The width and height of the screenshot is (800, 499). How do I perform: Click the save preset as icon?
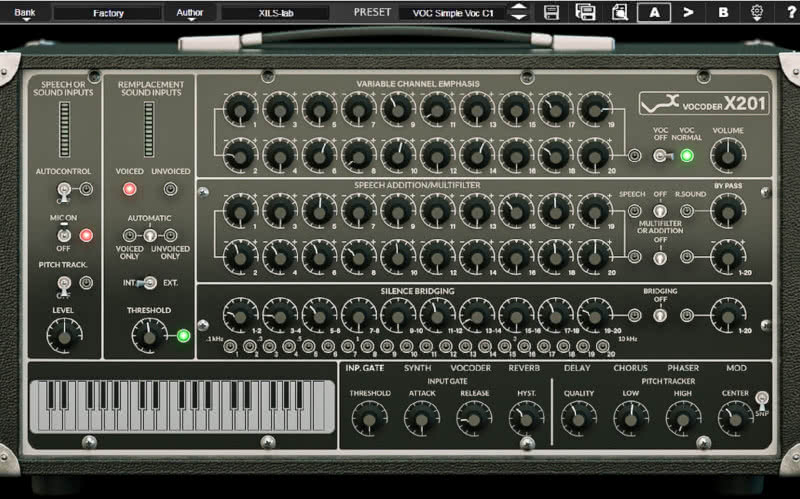pyautogui.click(x=585, y=12)
